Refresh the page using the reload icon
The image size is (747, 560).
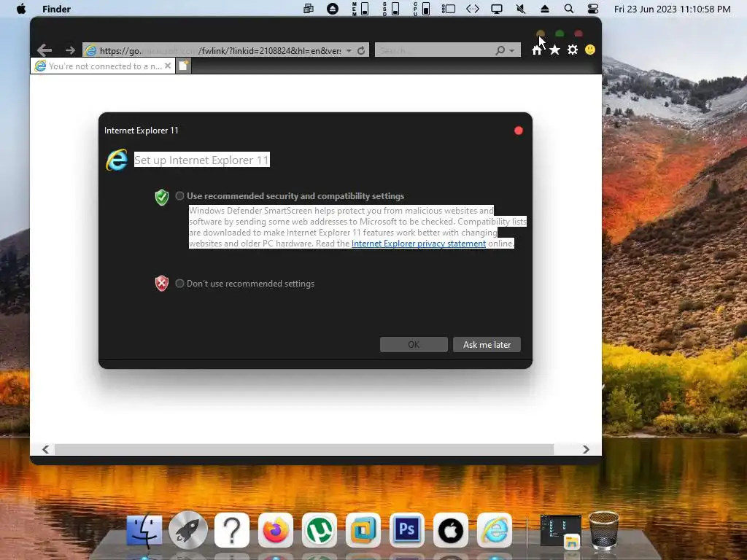[x=361, y=50]
